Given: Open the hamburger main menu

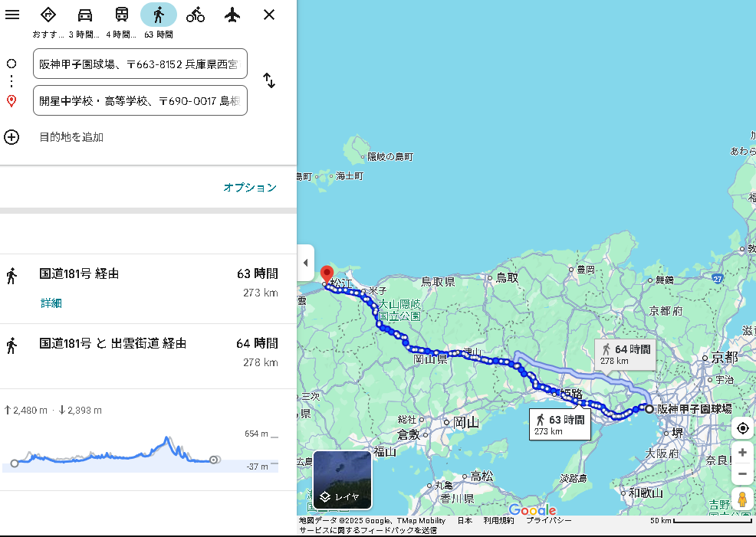Looking at the screenshot, I should (x=12, y=15).
